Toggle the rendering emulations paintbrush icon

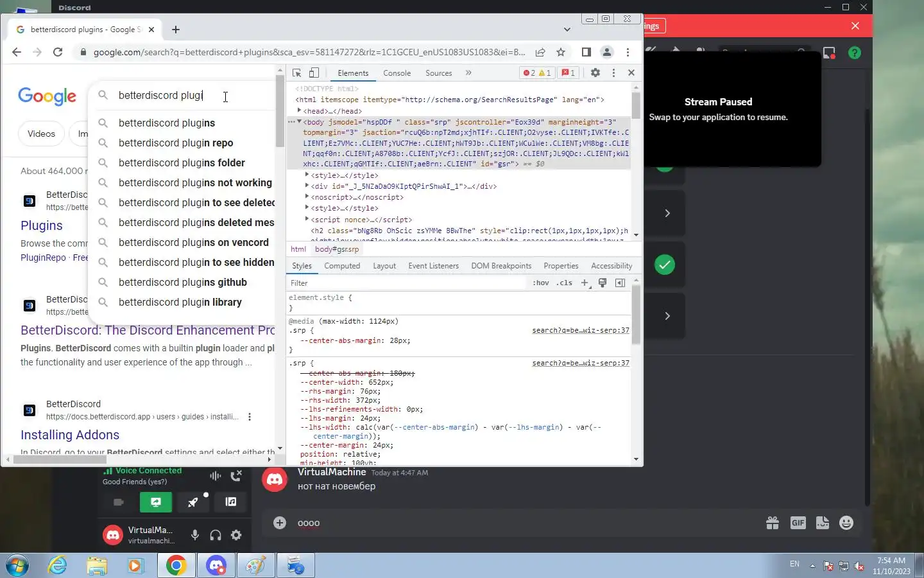coord(603,283)
